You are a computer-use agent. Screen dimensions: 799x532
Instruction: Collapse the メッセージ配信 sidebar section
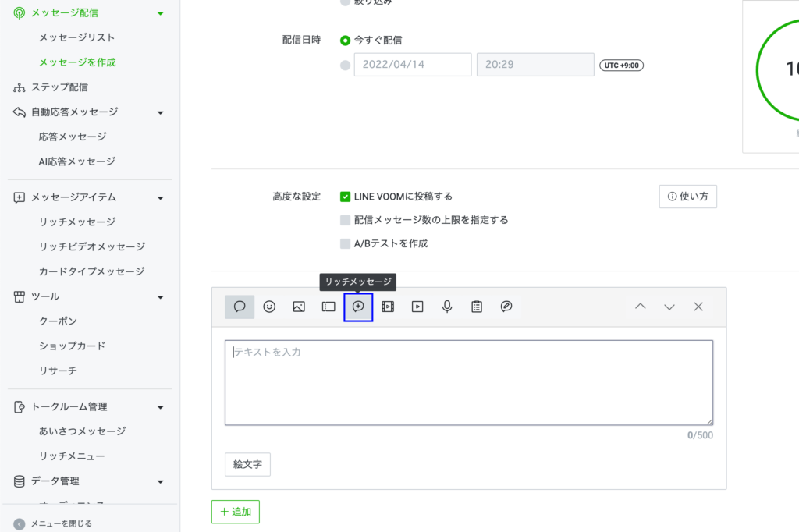(x=160, y=13)
